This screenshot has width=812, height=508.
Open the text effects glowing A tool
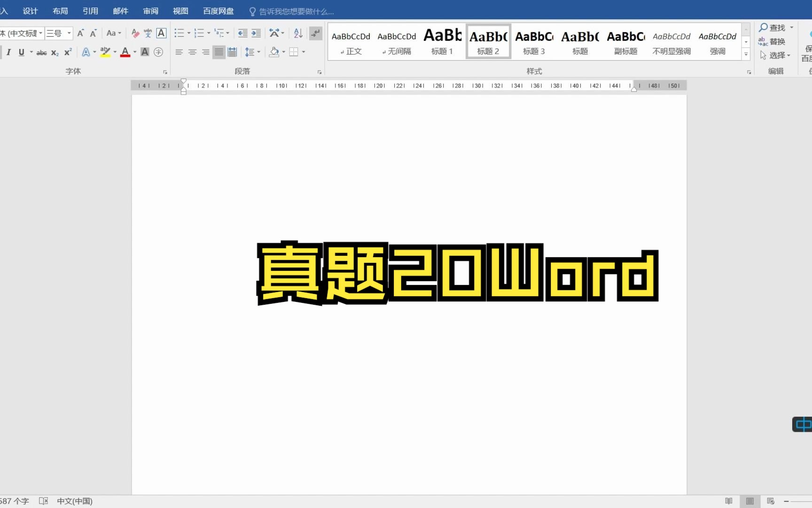pyautogui.click(x=85, y=52)
